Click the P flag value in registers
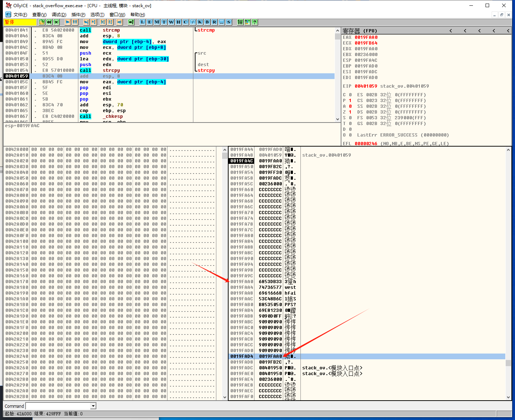The height and width of the screenshot is (420, 515). [x=350, y=101]
